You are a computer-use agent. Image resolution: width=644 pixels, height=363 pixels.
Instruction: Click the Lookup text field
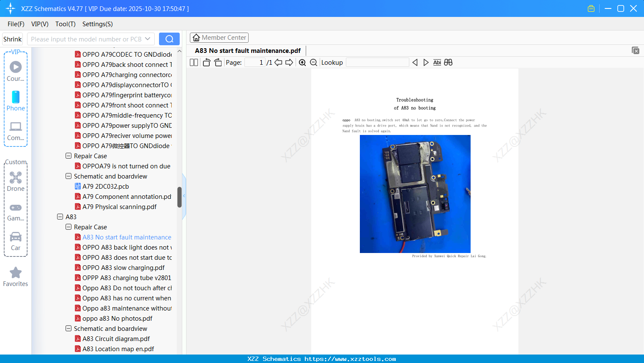point(378,63)
